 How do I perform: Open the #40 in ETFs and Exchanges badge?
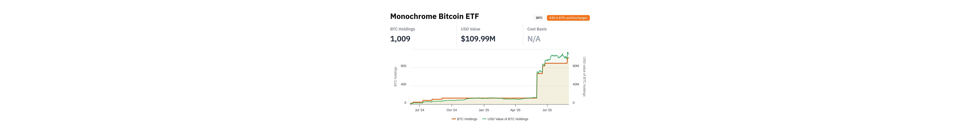(x=568, y=18)
